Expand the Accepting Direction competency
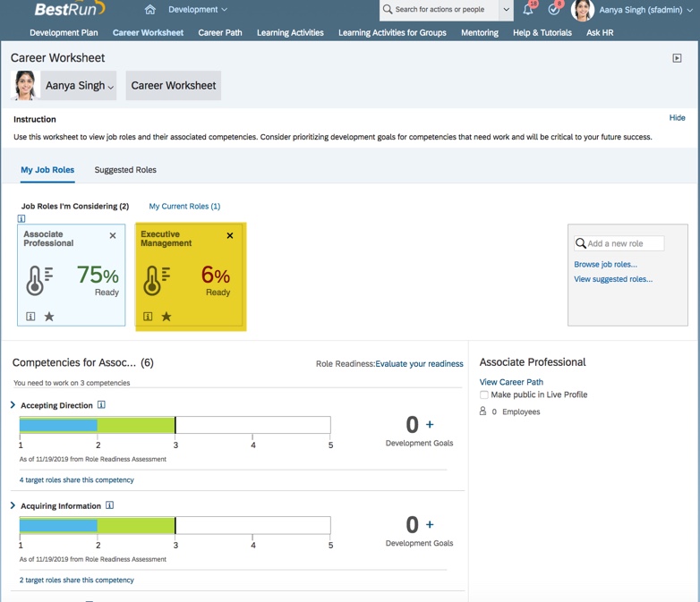700x602 pixels. click(x=13, y=405)
